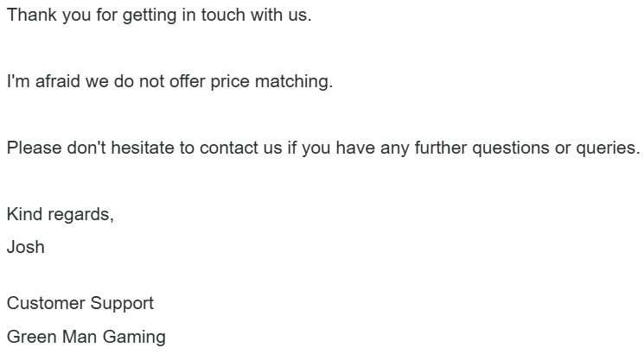Screen dimensions: 644x354
Task: Select the name "Josh" in the signature
Action: point(25,247)
